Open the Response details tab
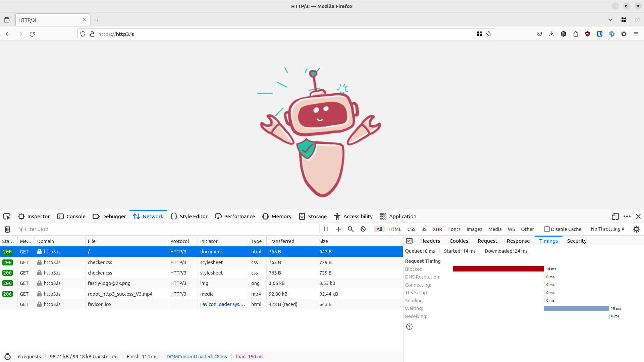 point(518,241)
